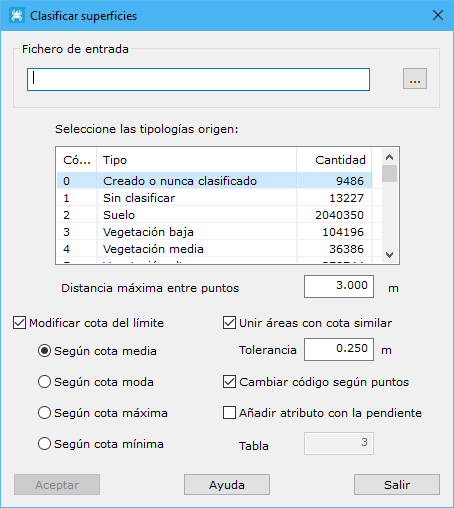This screenshot has height=508, width=454.
Task: Click quantity value 104196
Action: pyautogui.click(x=343, y=232)
